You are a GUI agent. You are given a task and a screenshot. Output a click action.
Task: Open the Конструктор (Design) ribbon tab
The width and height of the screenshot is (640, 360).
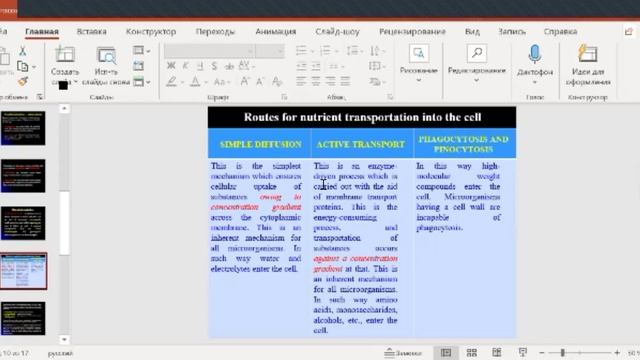pos(151,31)
